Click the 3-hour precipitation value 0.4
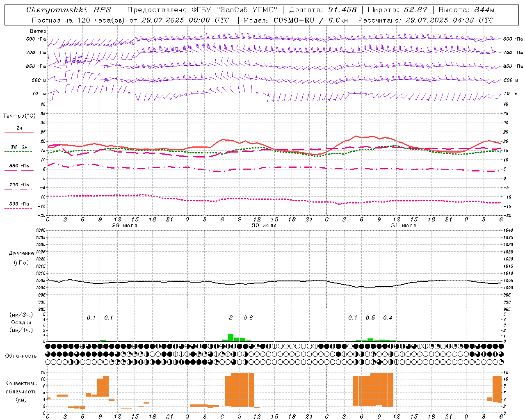Screen dimensions: 525x420 pyautogui.click(x=388, y=317)
